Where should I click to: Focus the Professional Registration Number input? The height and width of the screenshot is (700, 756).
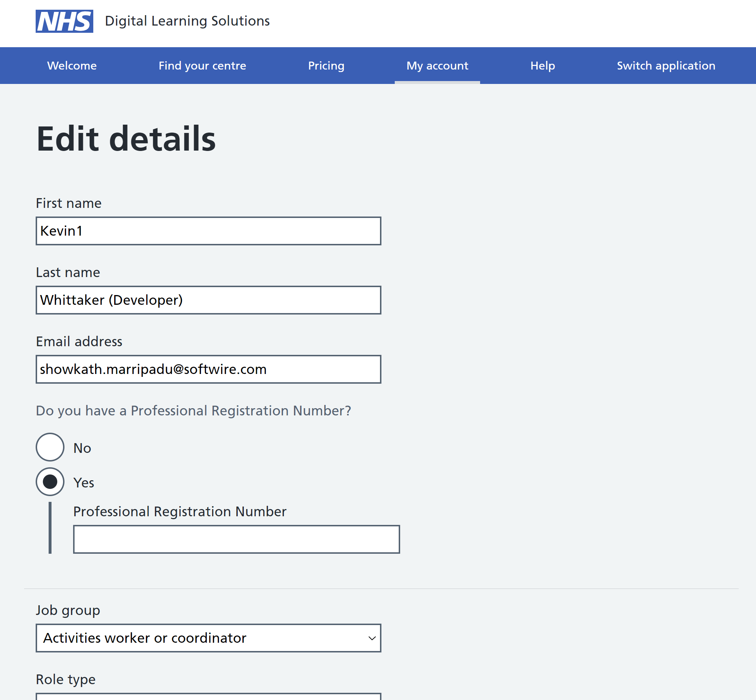coord(236,539)
